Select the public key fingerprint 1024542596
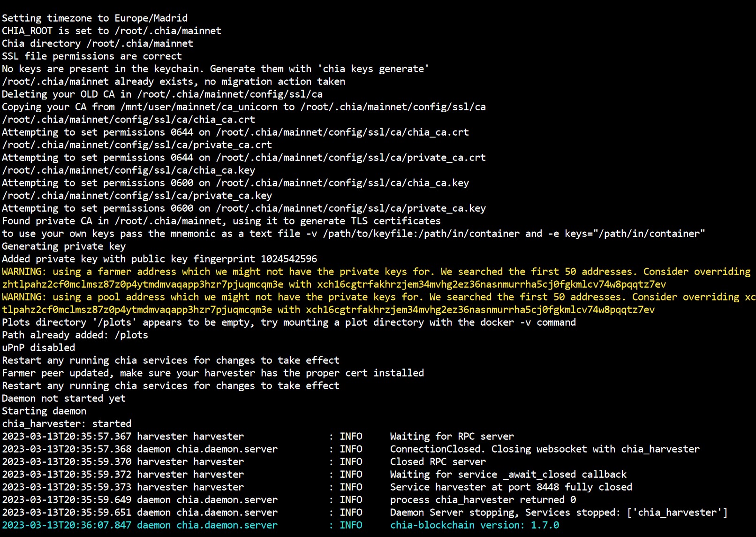 pos(289,259)
